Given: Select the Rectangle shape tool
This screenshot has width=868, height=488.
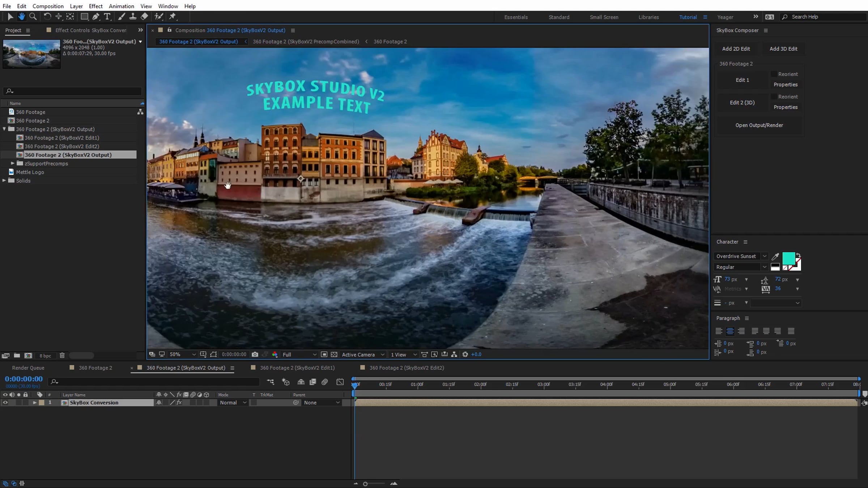Looking at the screenshot, I should point(84,17).
